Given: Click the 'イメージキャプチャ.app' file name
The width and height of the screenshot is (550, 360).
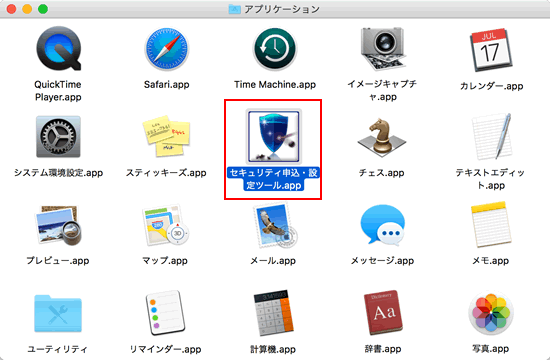Looking at the screenshot, I should (x=382, y=91).
